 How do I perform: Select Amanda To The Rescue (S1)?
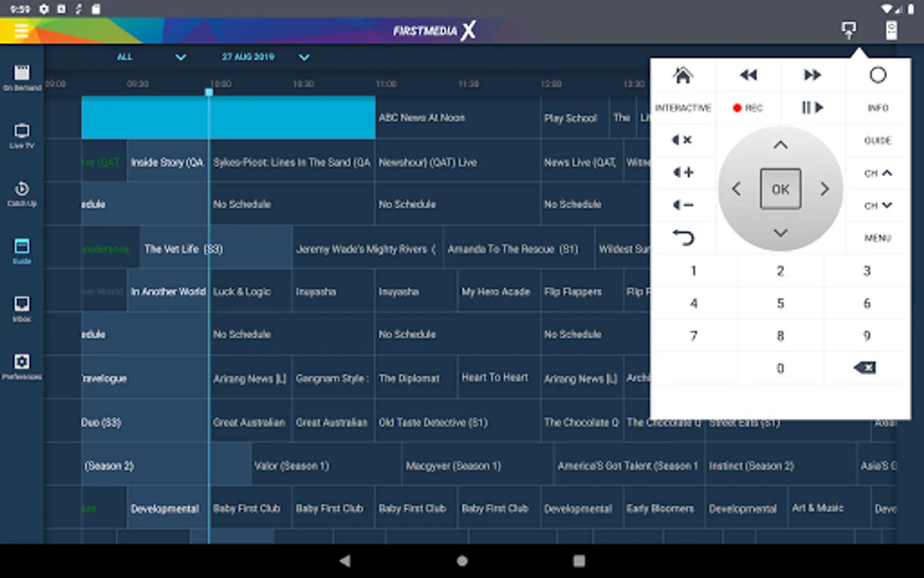(518, 249)
